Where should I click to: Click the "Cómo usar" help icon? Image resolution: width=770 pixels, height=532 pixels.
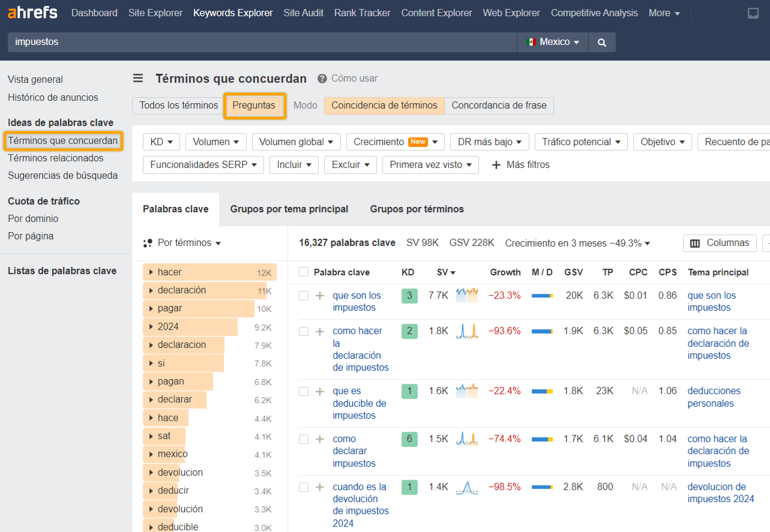click(323, 78)
